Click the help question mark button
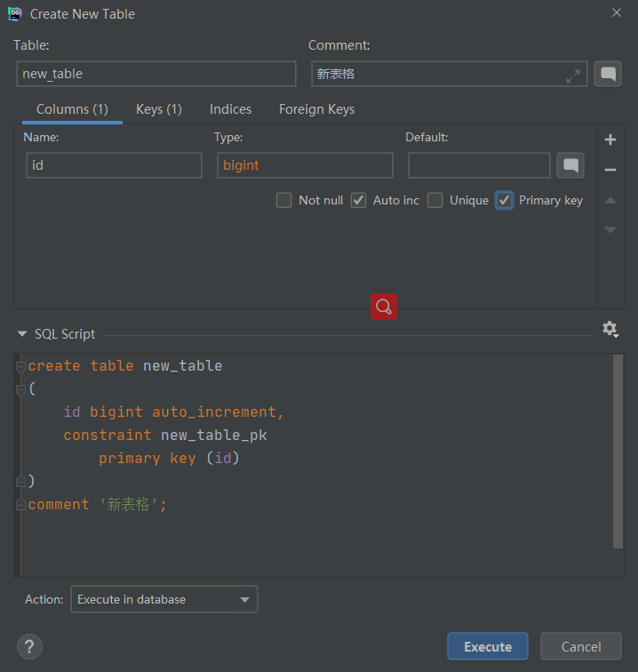Viewport: 638px width, 672px height. [29, 646]
